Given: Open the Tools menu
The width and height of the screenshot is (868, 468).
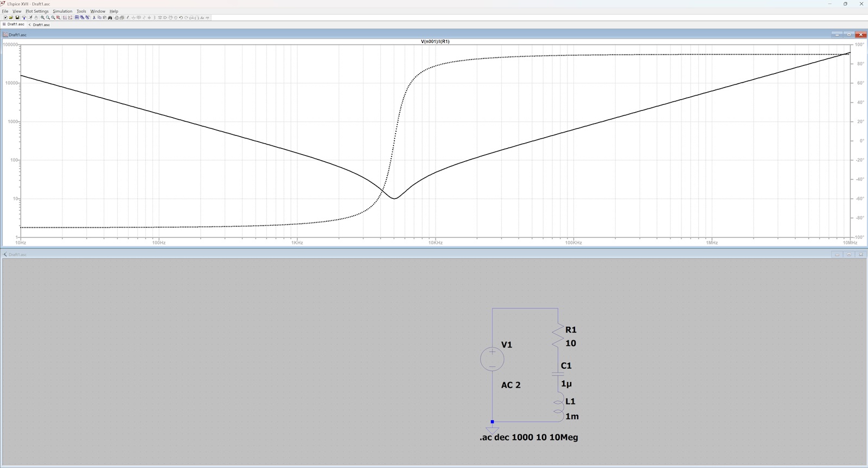Looking at the screenshot, I should tap(81, 11).
